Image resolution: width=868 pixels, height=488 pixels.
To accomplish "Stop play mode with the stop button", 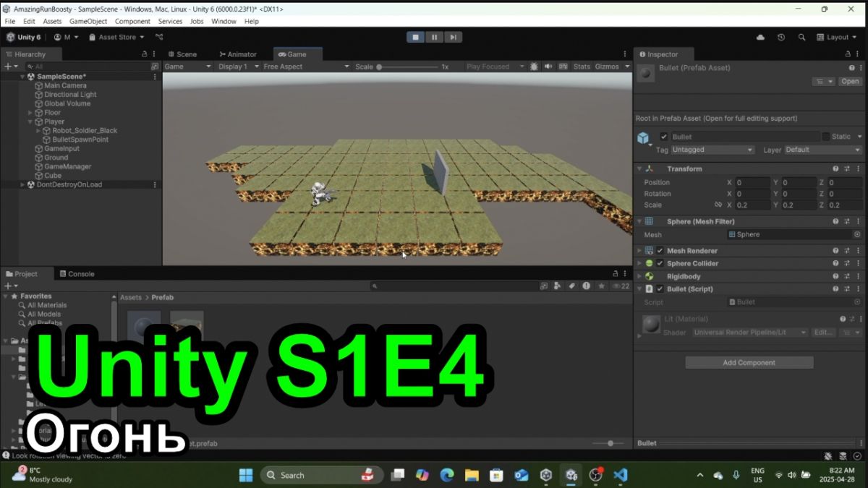I will click(x=416, y=37).
